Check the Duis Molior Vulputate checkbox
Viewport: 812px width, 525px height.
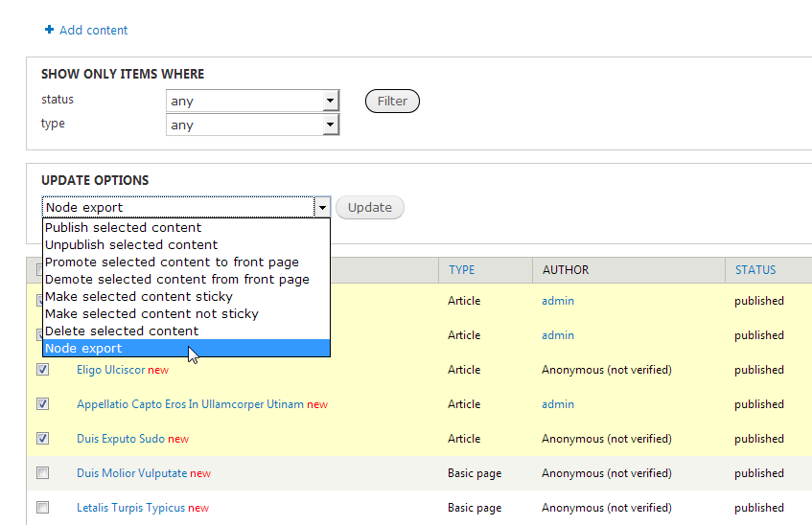42,473
